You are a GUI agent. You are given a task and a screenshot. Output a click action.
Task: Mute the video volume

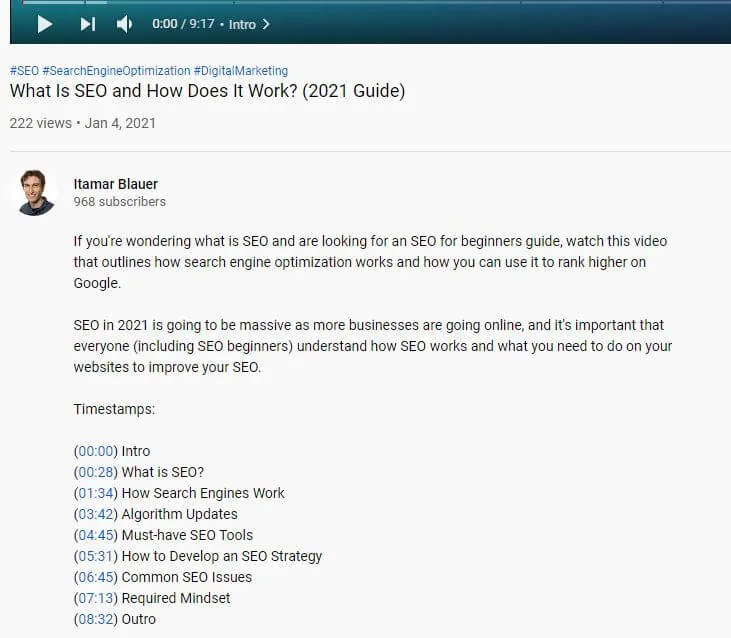124,24
